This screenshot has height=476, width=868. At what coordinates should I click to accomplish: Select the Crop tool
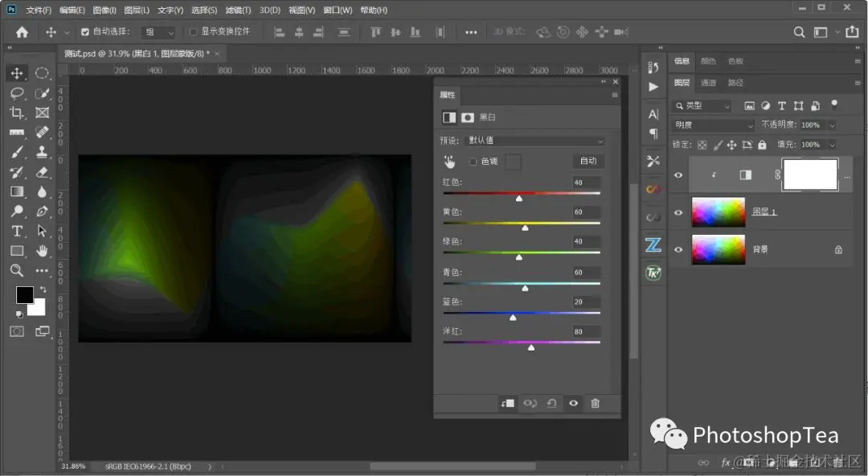pos(17,113)
